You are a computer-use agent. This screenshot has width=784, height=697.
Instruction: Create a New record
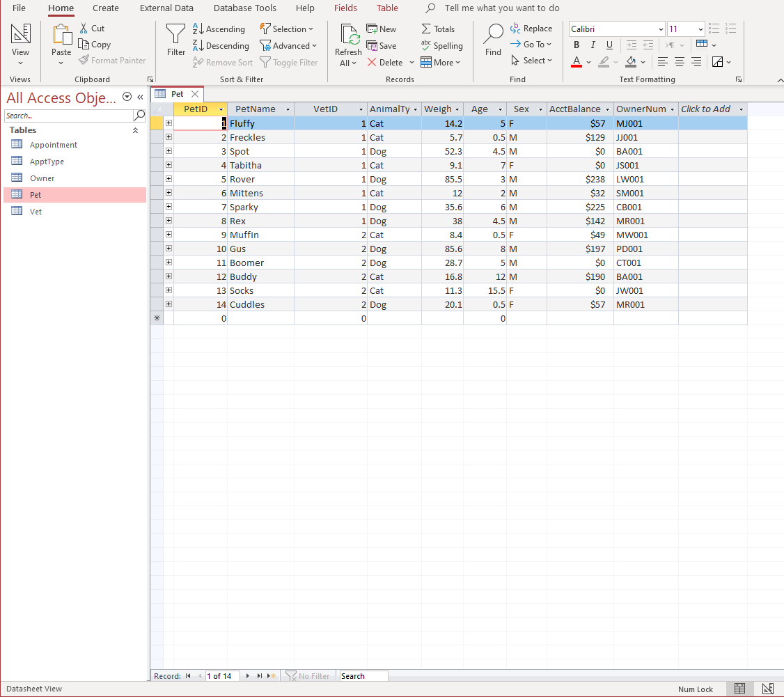click(x=382, y=29)
